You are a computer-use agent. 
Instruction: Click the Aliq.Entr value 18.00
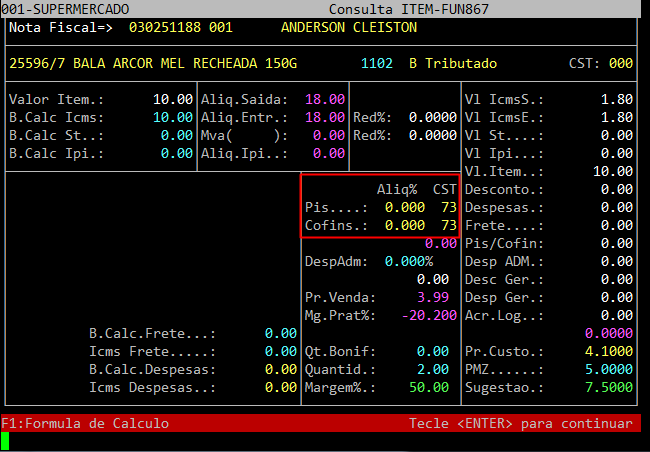pos(325,118)
